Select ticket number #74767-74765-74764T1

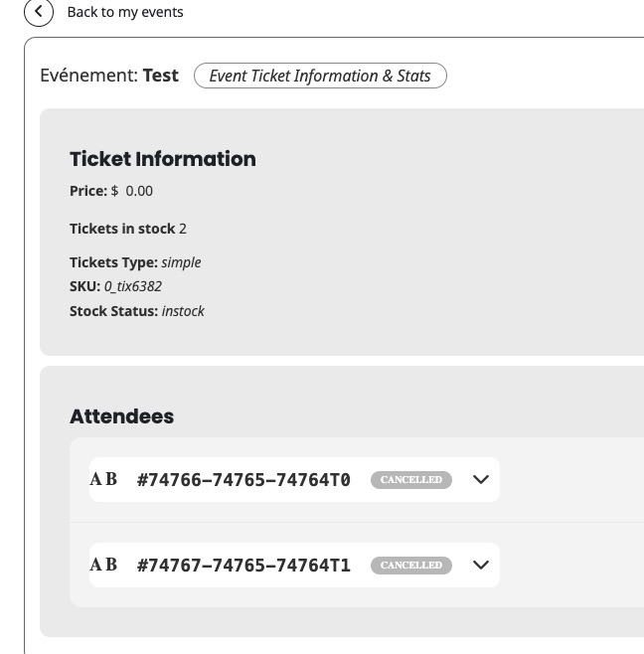tap(243, 566)
